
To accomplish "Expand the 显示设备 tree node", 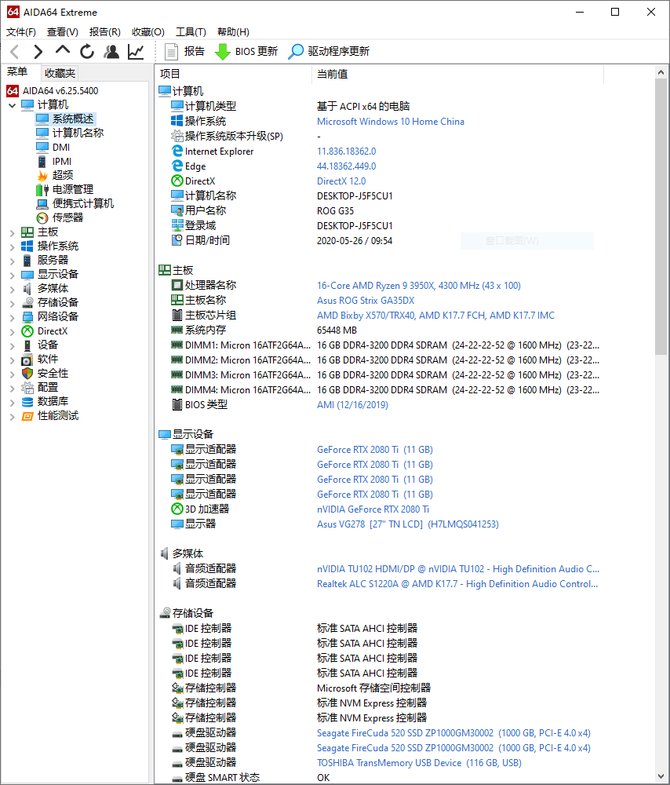I will pyautogui.click(x=12, y=274).
